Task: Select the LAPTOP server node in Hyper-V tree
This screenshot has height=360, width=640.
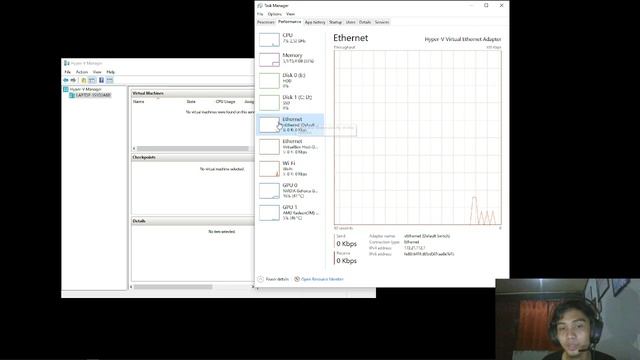Action: [91, 95]
